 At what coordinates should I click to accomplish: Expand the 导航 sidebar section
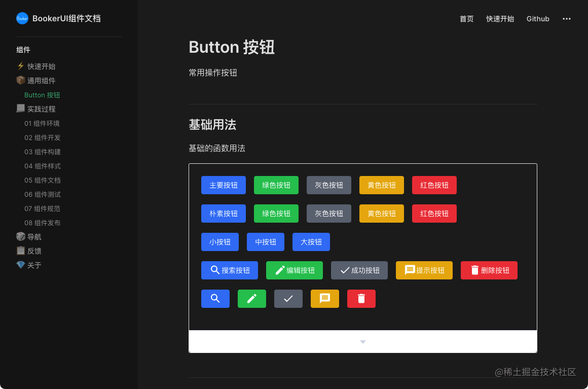pyautogui.click(x=34, y=237)
